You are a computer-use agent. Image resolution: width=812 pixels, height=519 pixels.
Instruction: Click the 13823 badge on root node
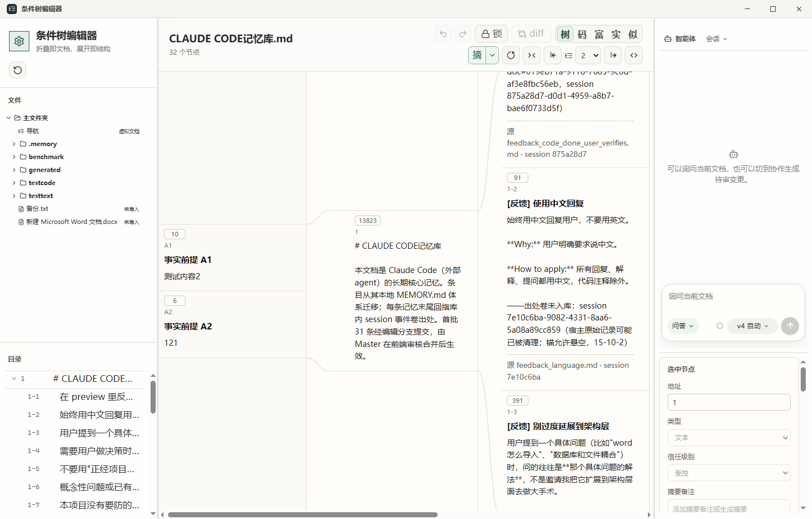click(368, 221)
